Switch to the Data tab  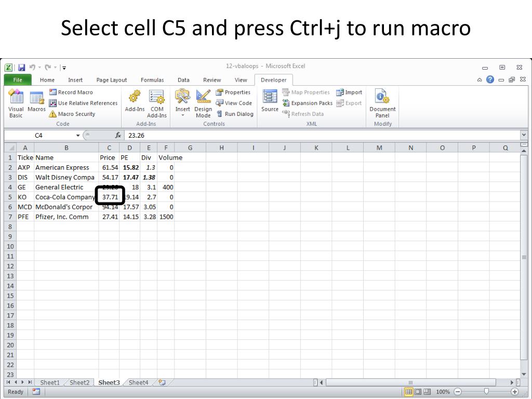[183, 80]
